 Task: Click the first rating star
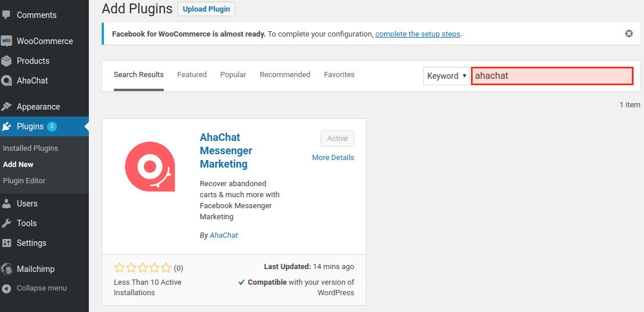coord(120,268)
